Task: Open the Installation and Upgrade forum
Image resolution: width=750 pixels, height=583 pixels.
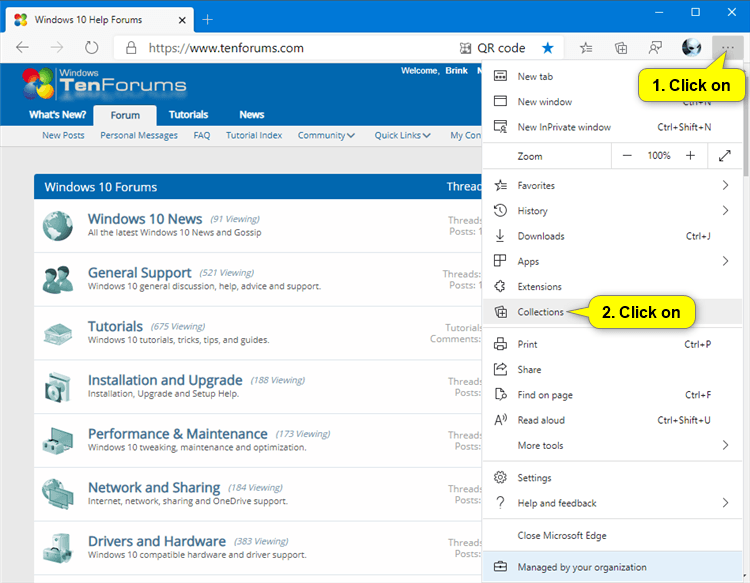Action: pos(165,380)
